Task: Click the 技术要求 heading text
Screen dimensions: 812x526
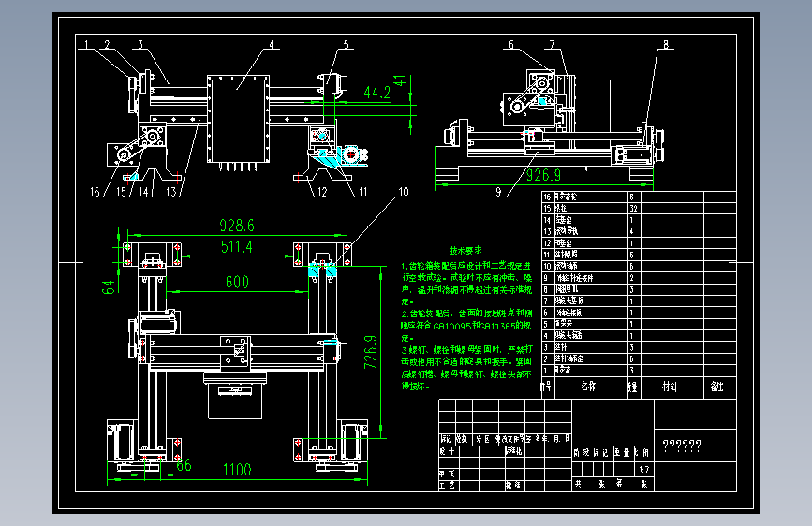Action: pyautogui.click(x=465, y=251)
